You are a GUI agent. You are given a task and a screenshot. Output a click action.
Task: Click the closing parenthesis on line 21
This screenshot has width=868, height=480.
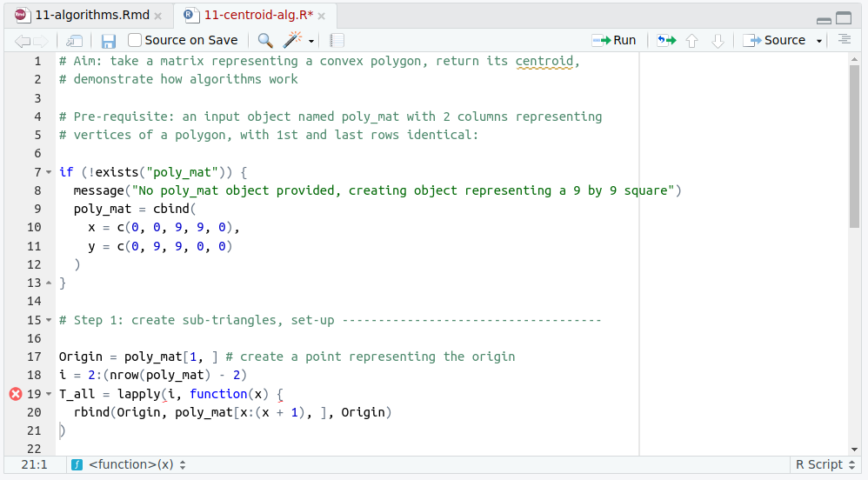coord(63,430)
